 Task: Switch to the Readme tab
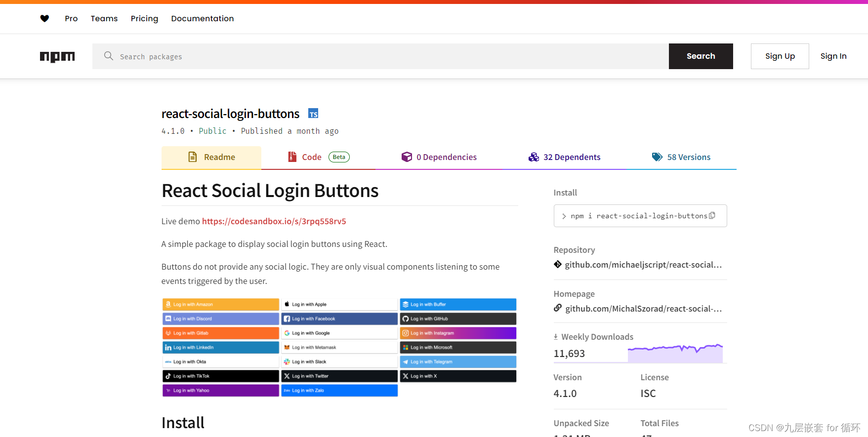211,158
